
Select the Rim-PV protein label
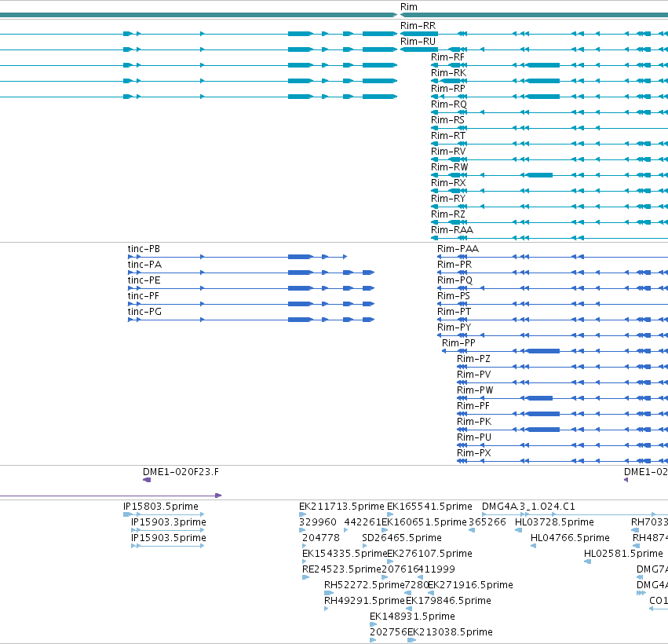(474, 375)
